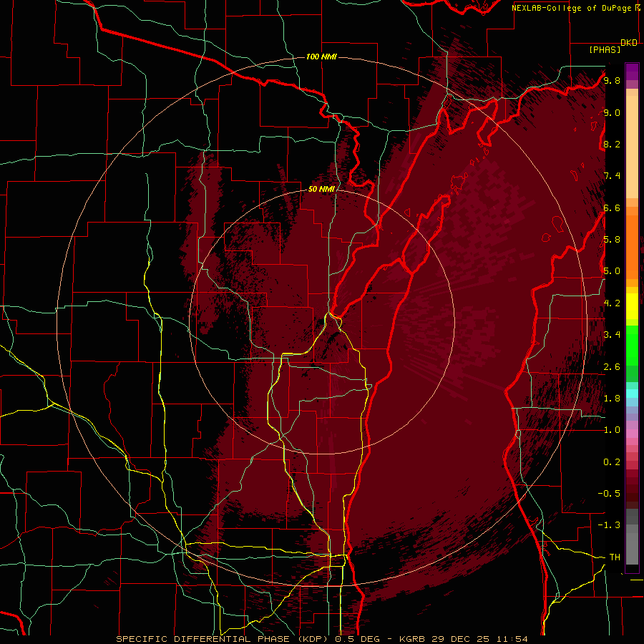Click the 9.8 value on color scale
Screen dimensions: 644x644
coord(612,80)
